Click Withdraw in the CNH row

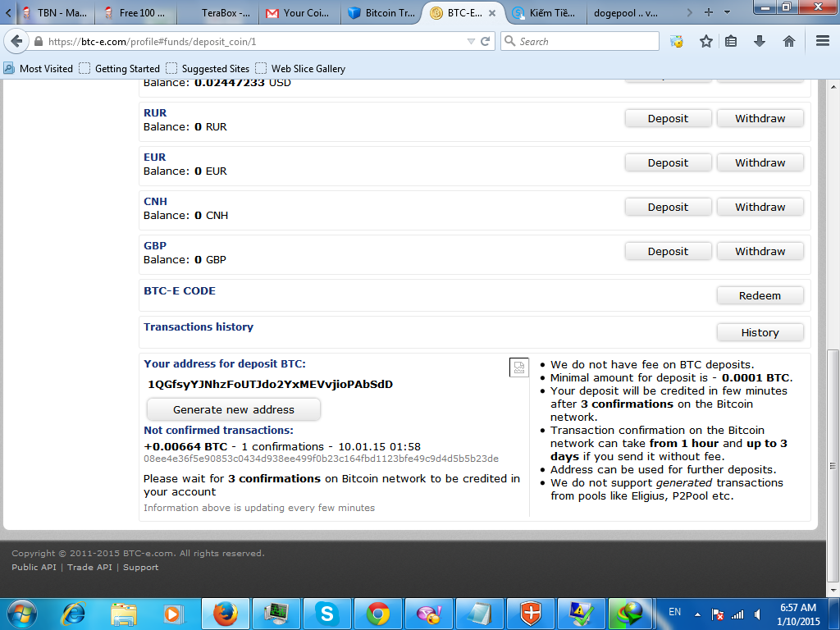[760, 208]
